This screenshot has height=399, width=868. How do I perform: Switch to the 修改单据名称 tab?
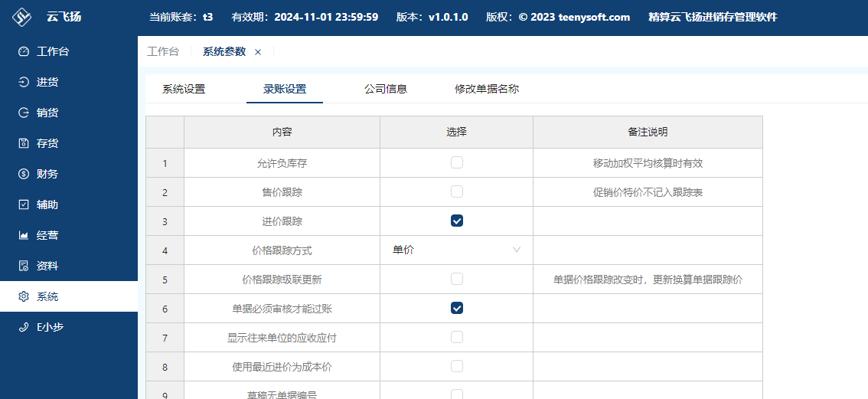pos(487,89)
